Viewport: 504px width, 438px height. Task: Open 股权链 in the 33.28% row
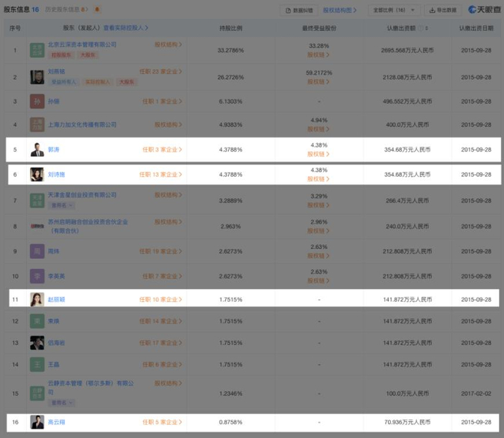point(318,55)
